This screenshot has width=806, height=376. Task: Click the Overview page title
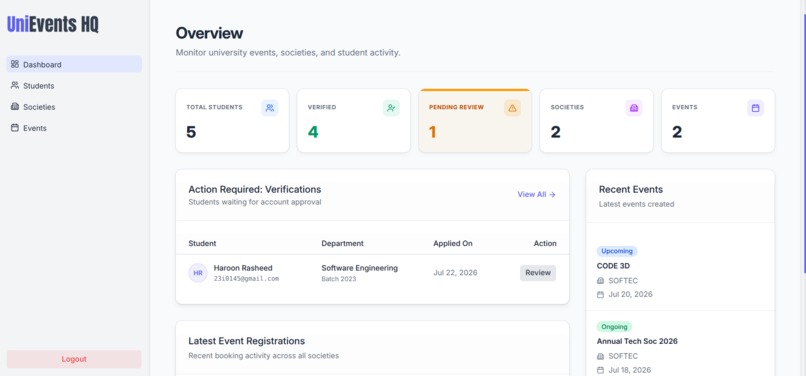[x=209, y=33]
